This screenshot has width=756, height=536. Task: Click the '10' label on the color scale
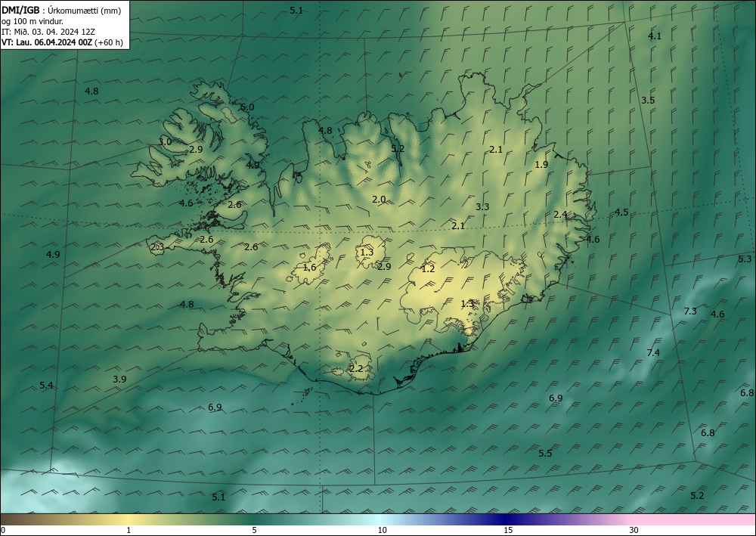tap(382, 531)
